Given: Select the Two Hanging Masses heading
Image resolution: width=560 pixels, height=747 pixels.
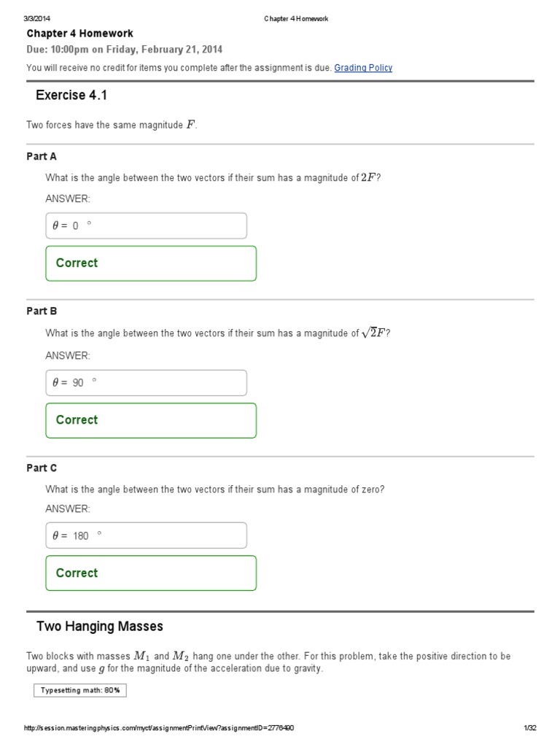Looking at the screenshot, I should pos(99,627).
